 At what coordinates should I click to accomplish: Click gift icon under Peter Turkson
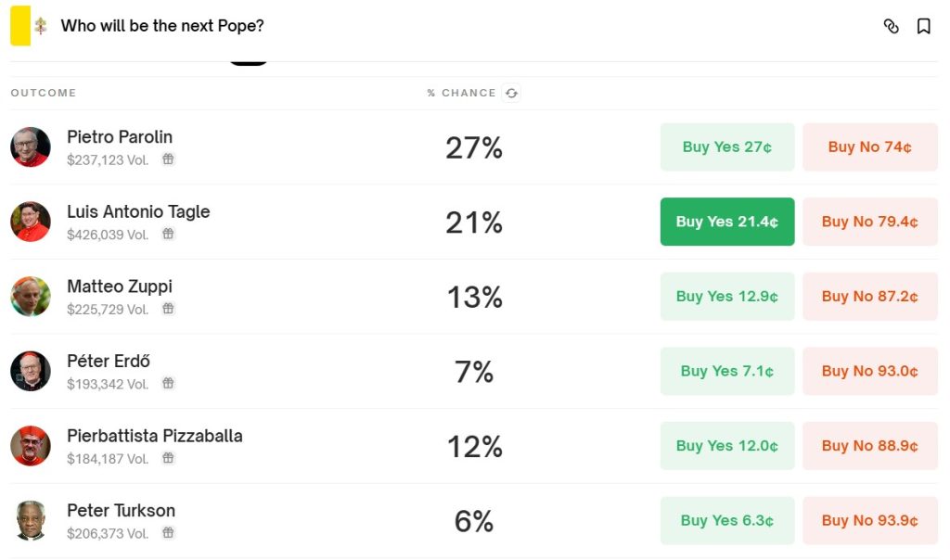click(x=168, y=533)
